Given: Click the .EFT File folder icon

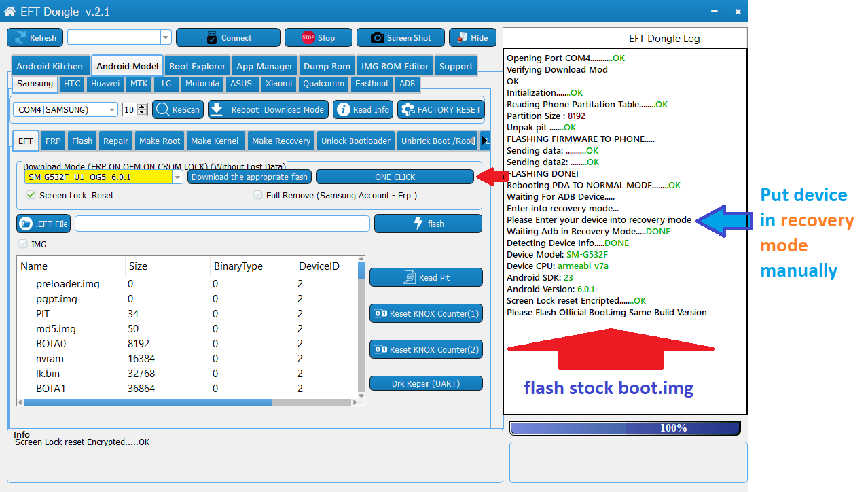Looking at the screenshot, I should click(26, 223).
